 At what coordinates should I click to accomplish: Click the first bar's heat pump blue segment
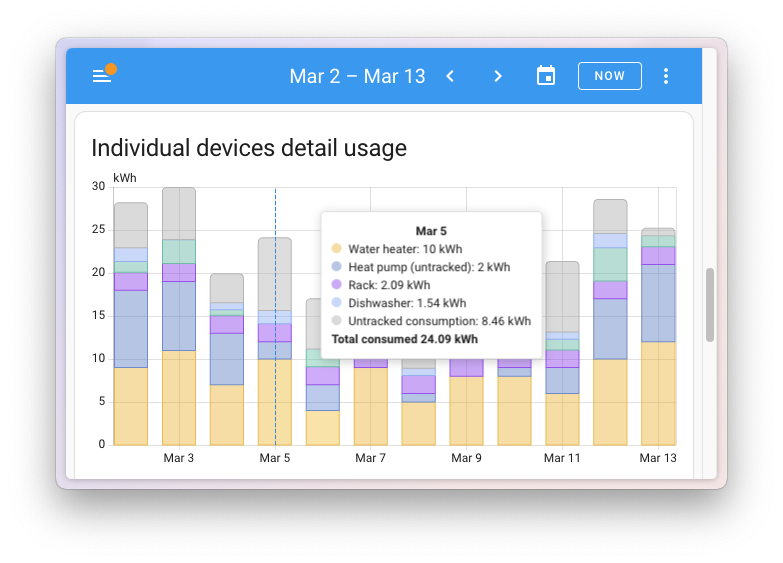[131, 328]
